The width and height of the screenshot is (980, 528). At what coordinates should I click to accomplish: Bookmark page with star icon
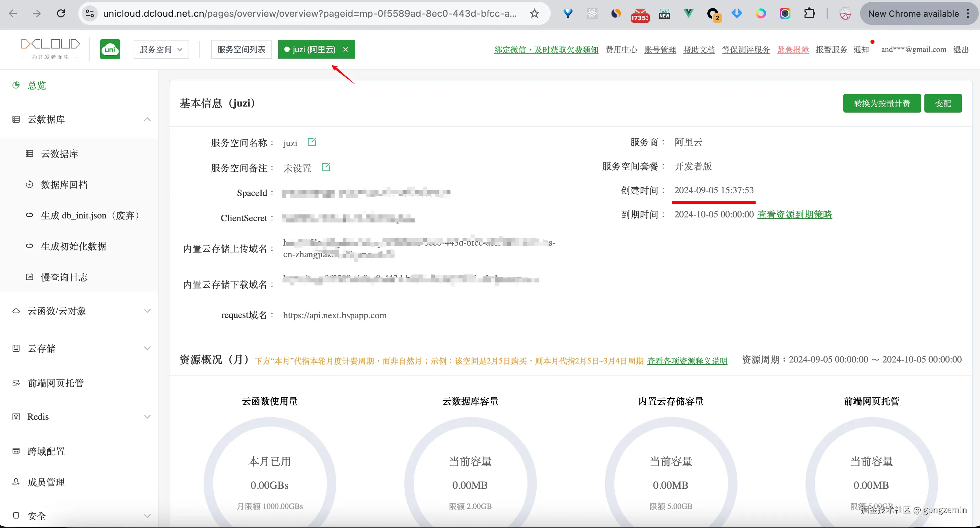click(x=535, y=14)
